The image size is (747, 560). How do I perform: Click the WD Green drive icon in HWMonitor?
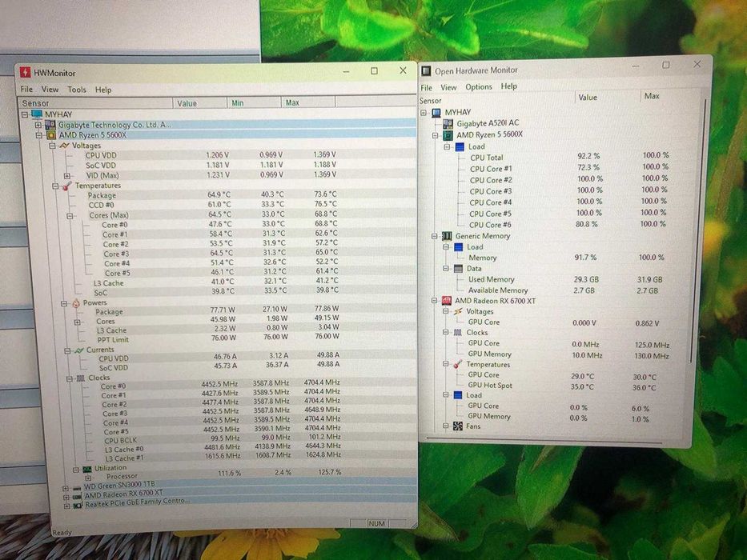point(77,488)
